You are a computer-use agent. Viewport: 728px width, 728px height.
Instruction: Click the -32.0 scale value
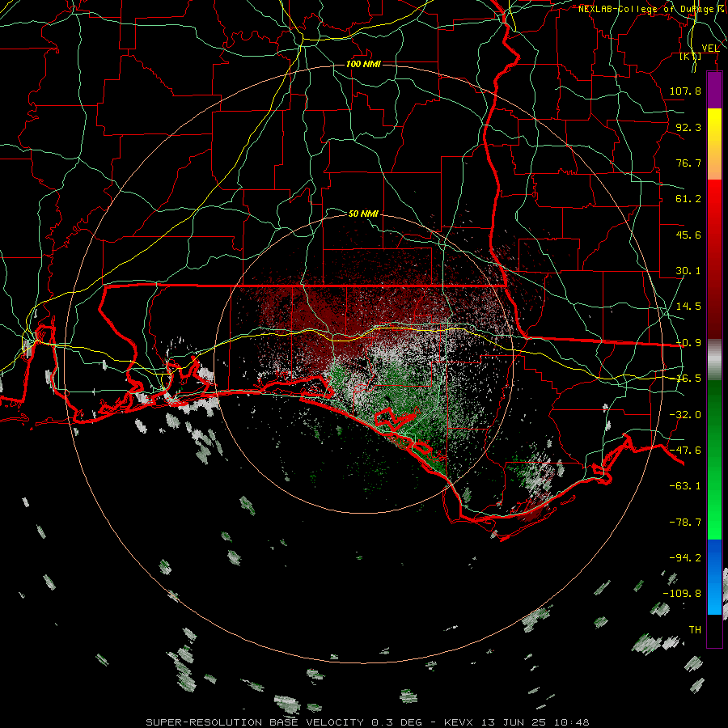pyautogui.click(x=685, y=415)
